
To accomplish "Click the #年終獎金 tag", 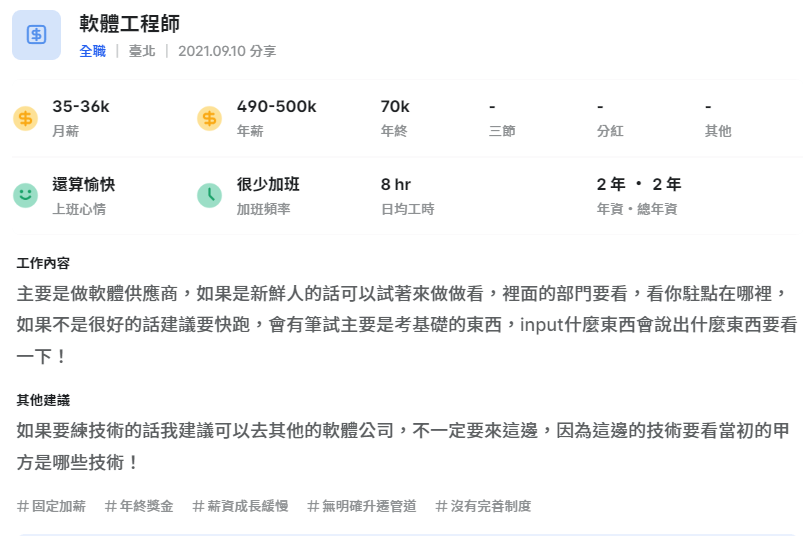I will [139, 506].
